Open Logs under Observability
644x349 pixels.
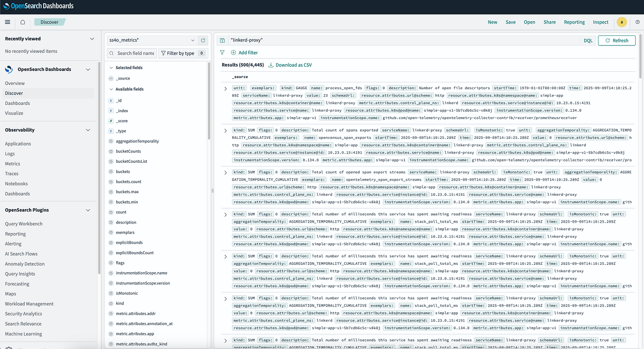click(x=10, y=154)
